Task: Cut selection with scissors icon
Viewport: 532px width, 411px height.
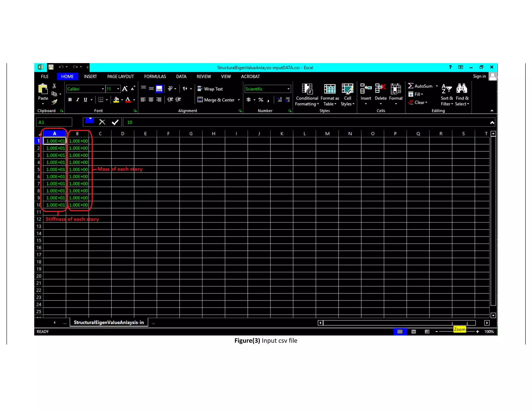Action: click(x=54, y=86)
